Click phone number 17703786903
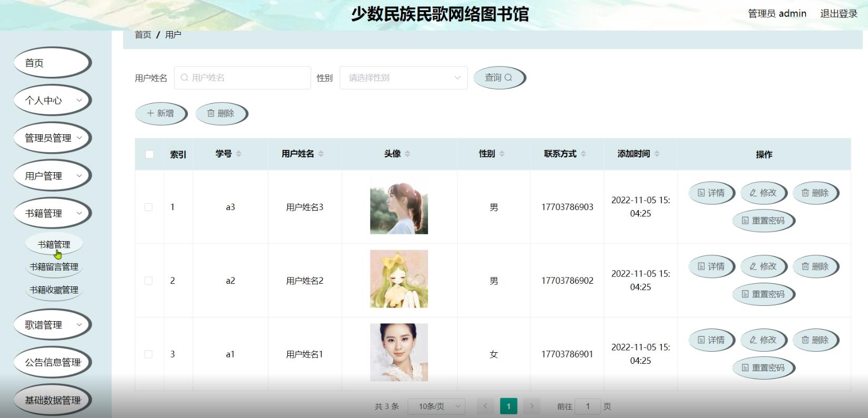This screenshot has height=418, width=868. click(x=567, y=207)
